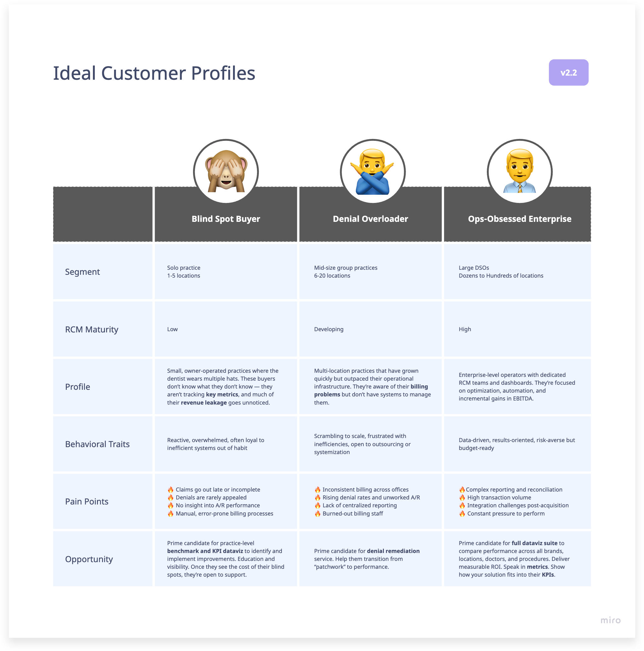Click the fire icon next to 'Burned-out billing staff'
This screenshot has width=644, height=651.
coord(317,513)
